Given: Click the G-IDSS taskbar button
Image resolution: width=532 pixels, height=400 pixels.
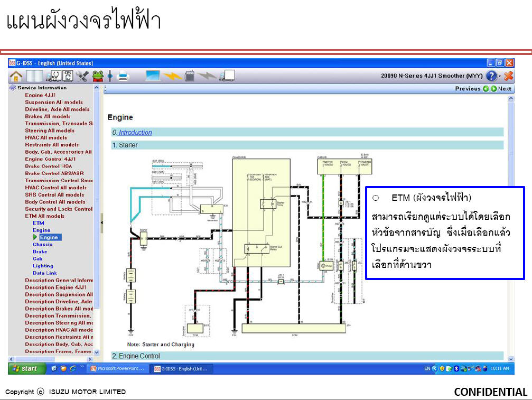Looking at the screenshot, I should [x=182, y=369].
